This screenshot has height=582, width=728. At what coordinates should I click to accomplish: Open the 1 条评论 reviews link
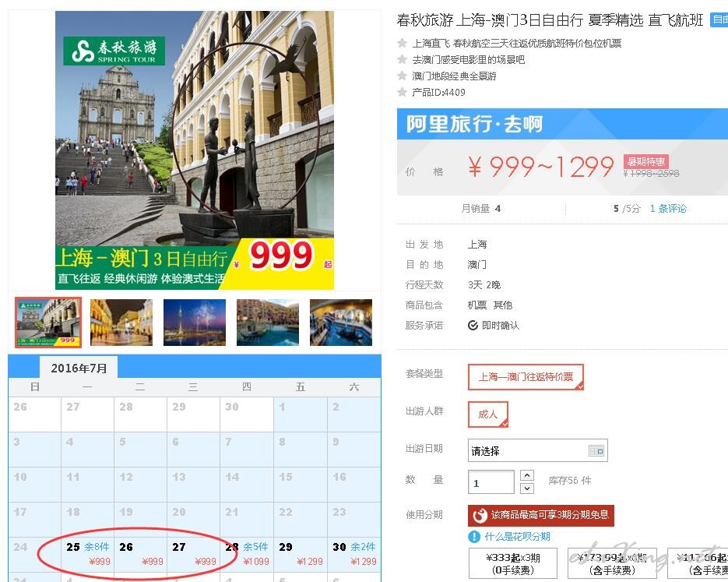[x=668, y=209]
